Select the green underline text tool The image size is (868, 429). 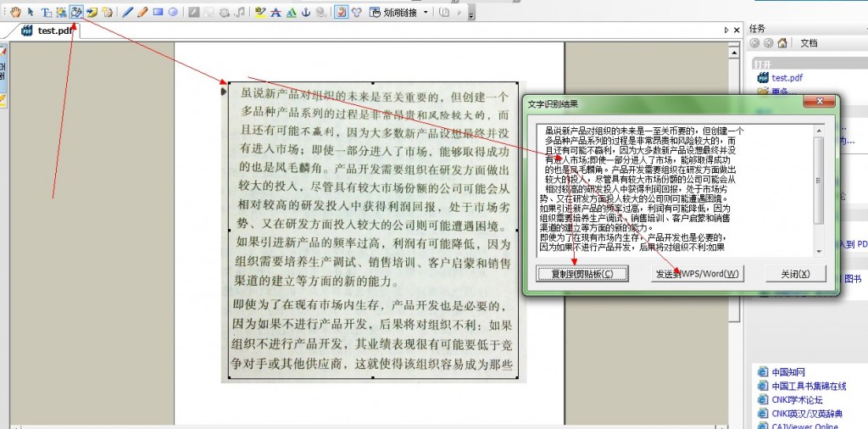click(x=292, y=12)
